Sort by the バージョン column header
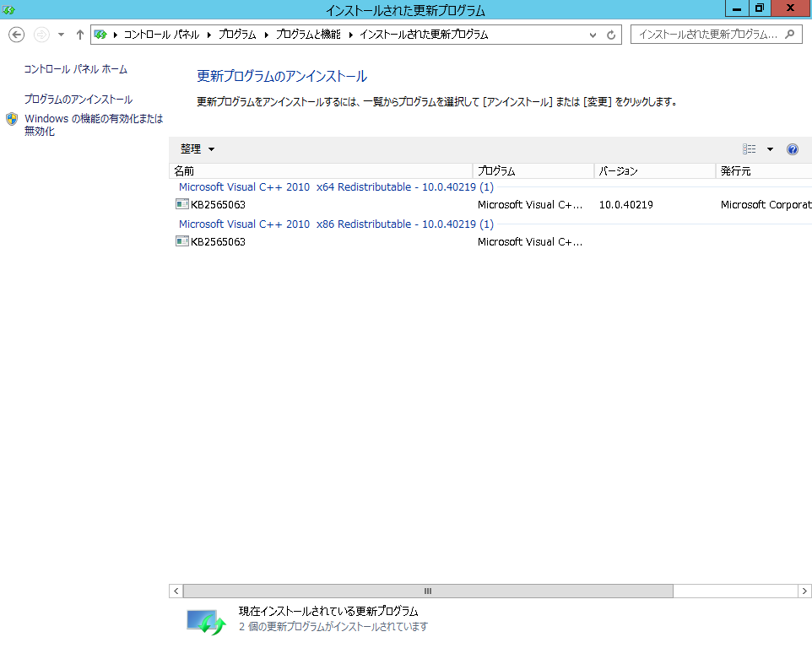 coord(654,170)
